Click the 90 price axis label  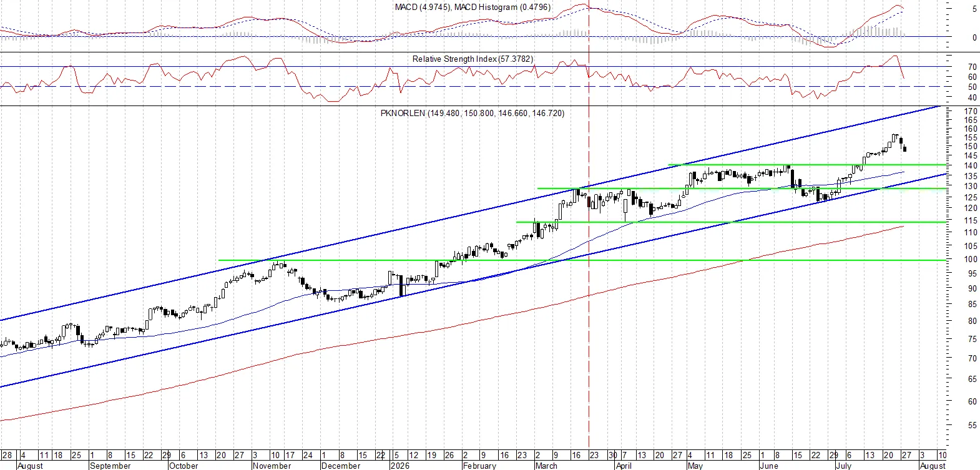(973, 289)
